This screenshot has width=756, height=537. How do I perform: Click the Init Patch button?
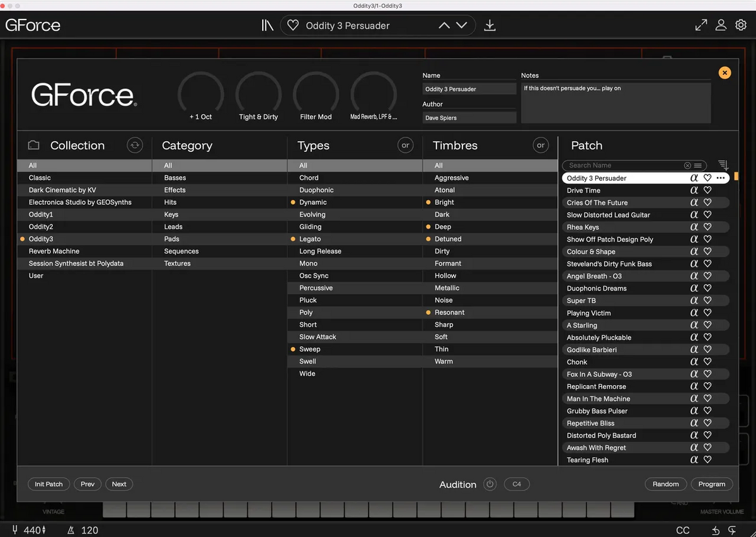click(x=49, y=484)
